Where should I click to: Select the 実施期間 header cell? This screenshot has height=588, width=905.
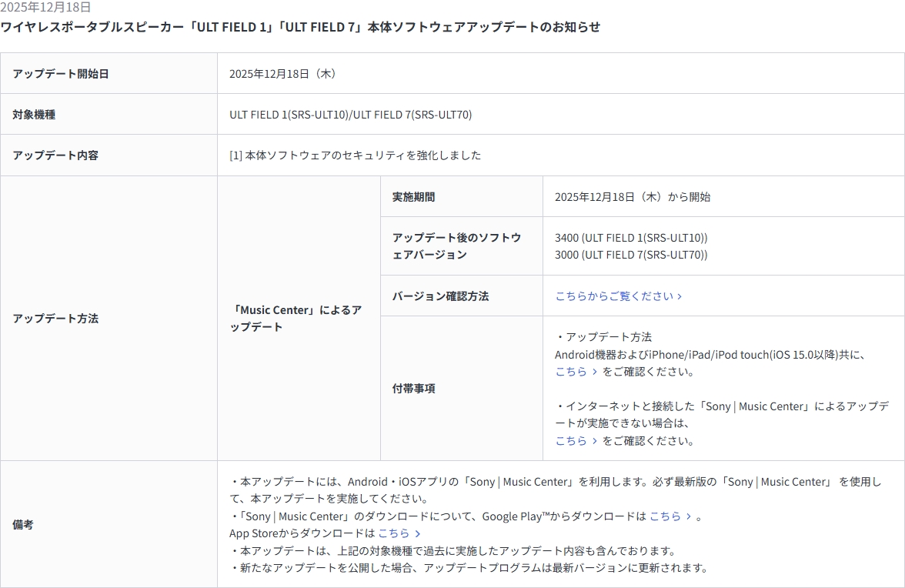(413, 197)
